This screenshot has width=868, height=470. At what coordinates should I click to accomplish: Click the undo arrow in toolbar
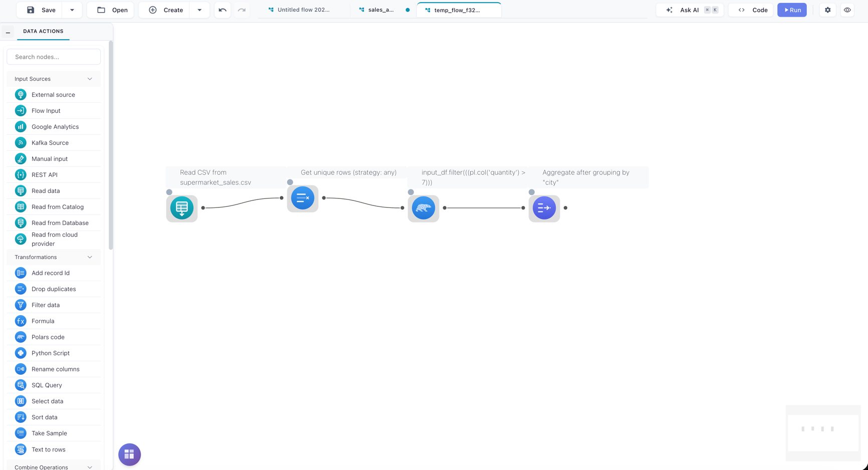pos(223,10)
